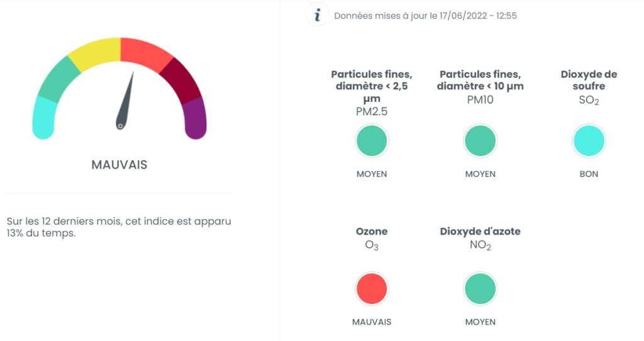
Task: Click the gauge needle pivot dot
Action: [120, 126]
